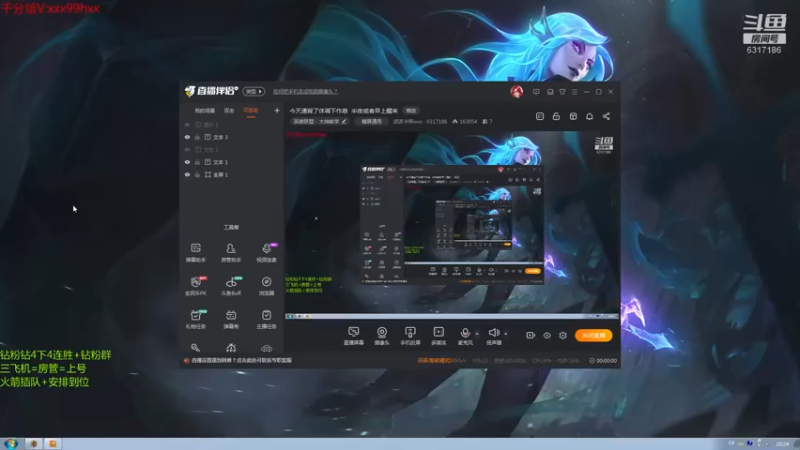800x450 pixels.
Task: Click the 横屏通用 pill button
Action: click(x=371, y=121)
